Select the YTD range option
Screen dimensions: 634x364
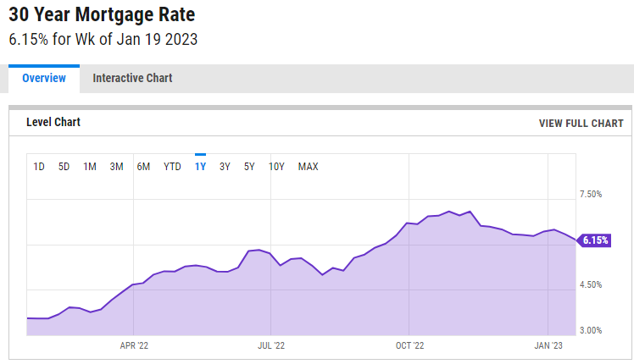[x=172, y=167]
